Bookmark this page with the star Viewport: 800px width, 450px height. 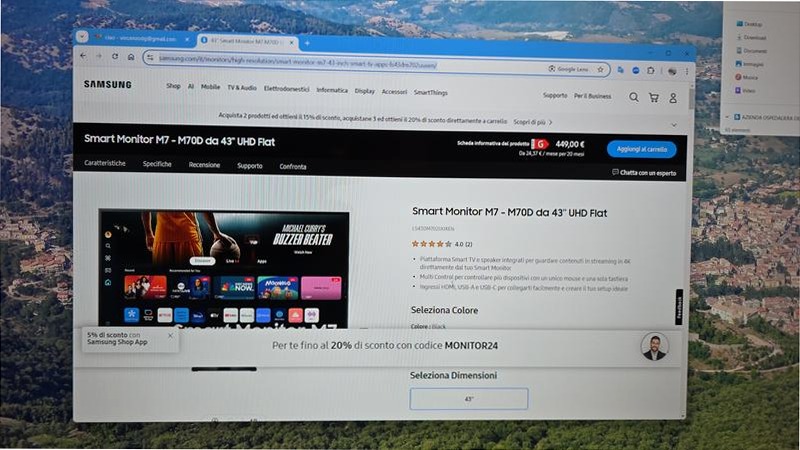[x=601, y=69]
